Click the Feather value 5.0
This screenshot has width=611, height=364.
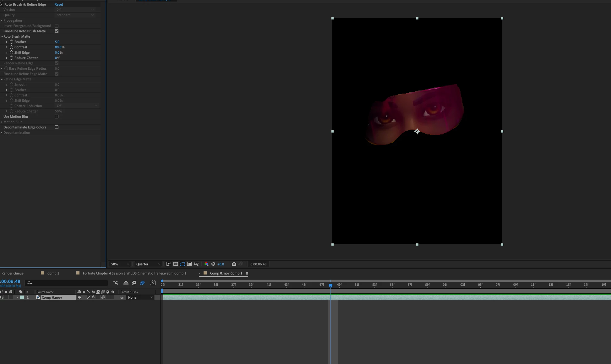57,42
